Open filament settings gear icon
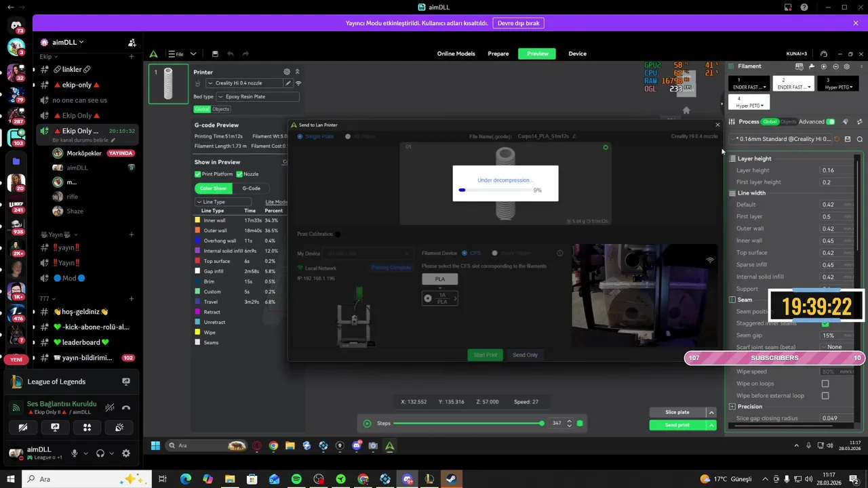The width and height of the screenshot is (868, 488). tap(847, 66)
